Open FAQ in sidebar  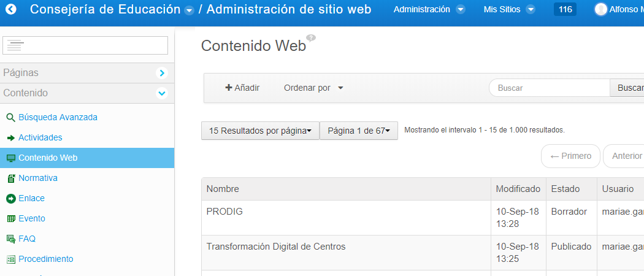coord(27,239)
